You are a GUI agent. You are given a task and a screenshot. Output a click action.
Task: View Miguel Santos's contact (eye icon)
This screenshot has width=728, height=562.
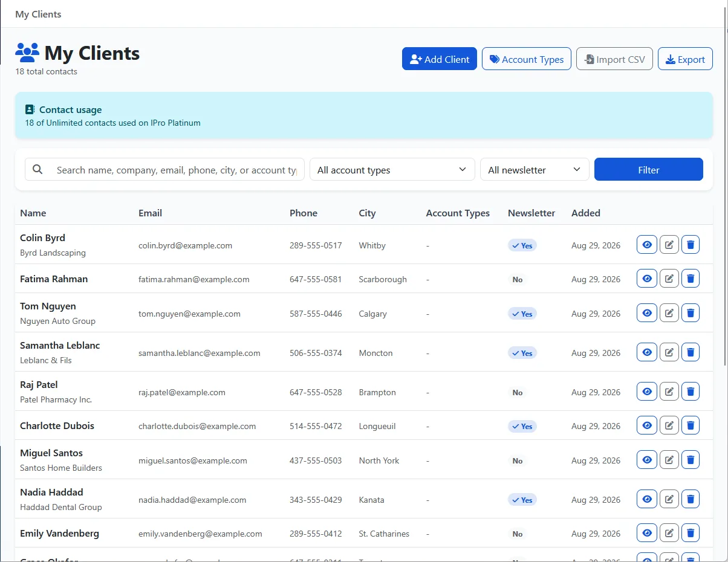pyautogui.click(x=647, y=460)
